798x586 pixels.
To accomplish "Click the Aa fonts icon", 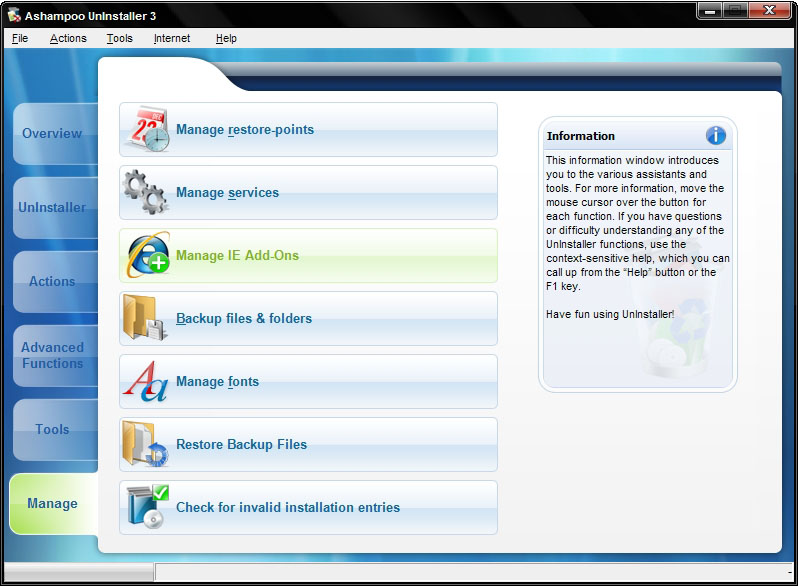I will tap(146, 381).
